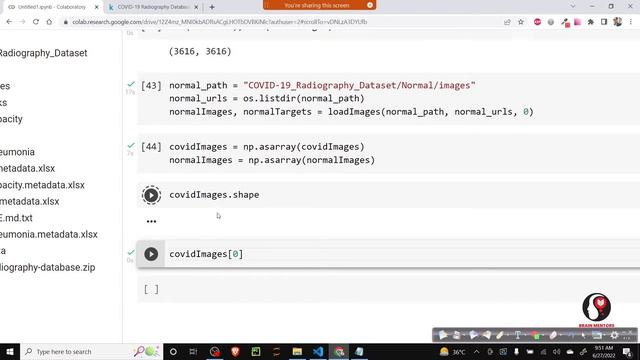640x360 pixels.
Task: Open File Explorer from taskbar
Action: (x=297, y=351)
